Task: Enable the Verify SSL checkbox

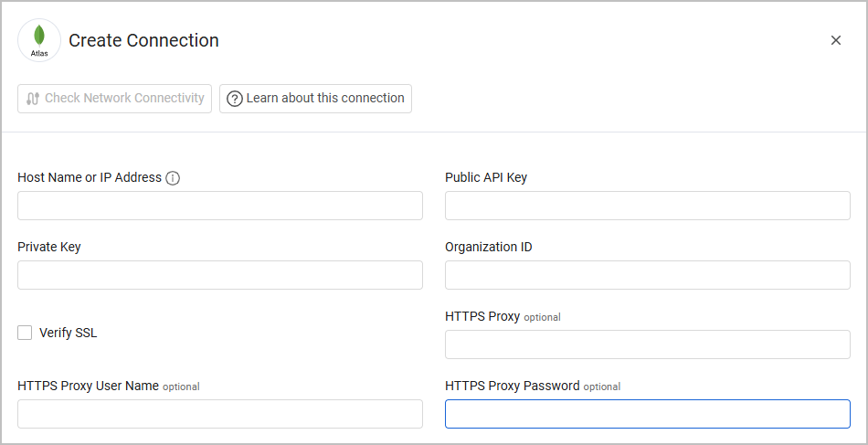Action: (x=25, y=333)
